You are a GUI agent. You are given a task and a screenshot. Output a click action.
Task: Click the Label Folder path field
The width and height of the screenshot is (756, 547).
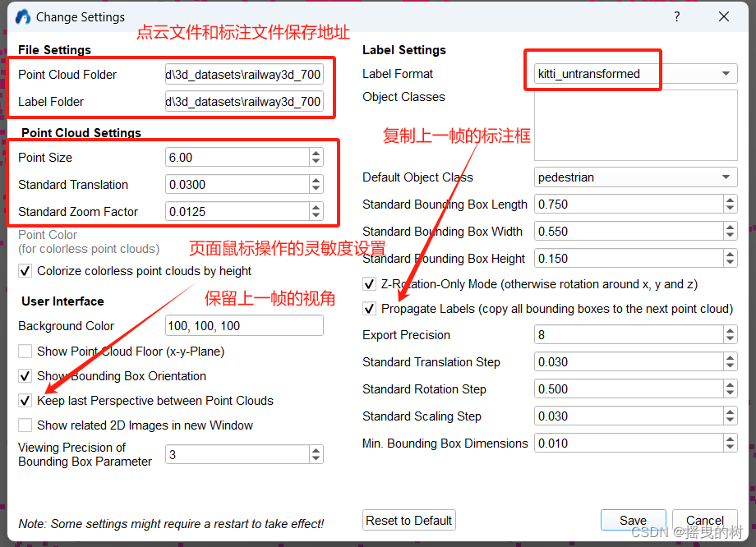click(x=244, y=102)
